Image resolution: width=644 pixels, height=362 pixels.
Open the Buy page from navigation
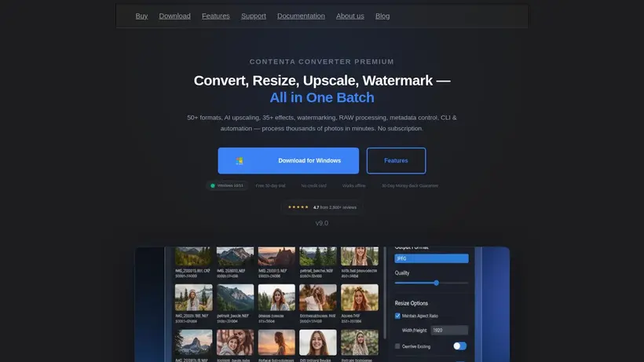(x=141, y=16)
